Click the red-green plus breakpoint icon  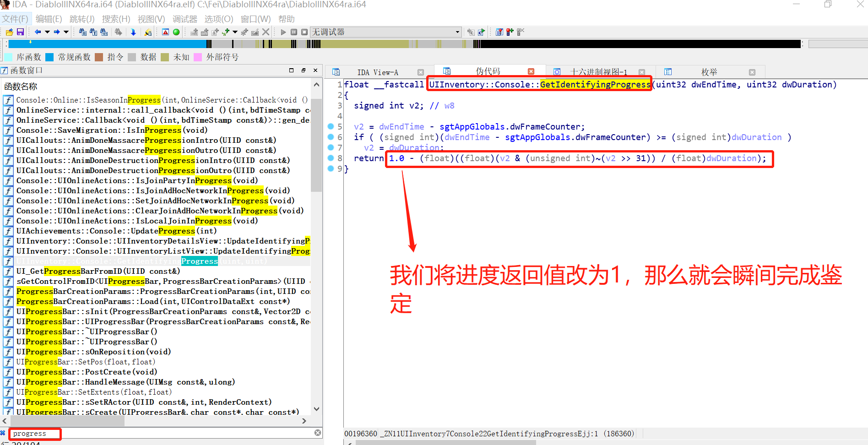click(x=510, y=32)
